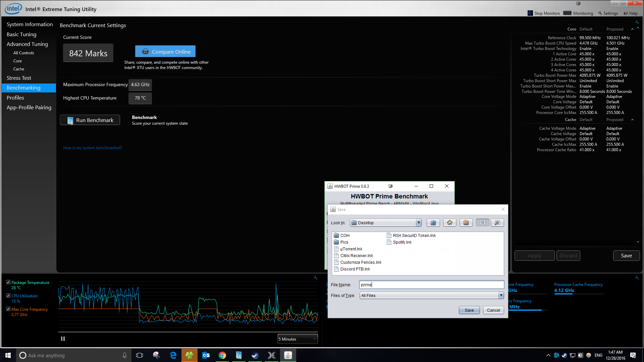Open System Information section
644x362 pixels.
pyautogui.click(x=30, y=24)
